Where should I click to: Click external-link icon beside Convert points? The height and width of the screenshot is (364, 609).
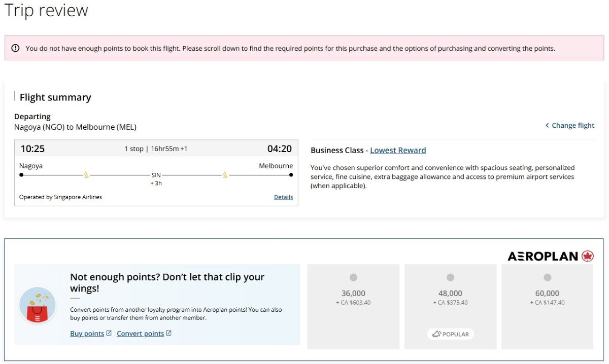(169, 333)
